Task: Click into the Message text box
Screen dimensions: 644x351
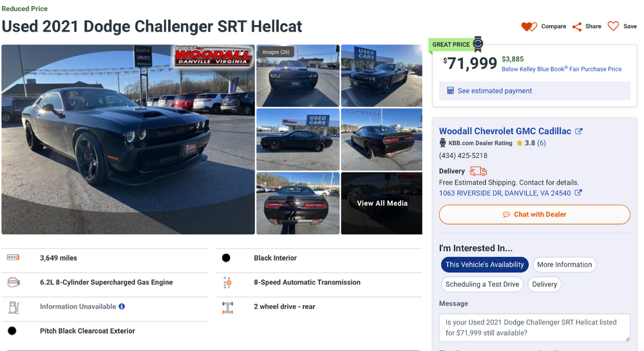Action: coord(535,328)
